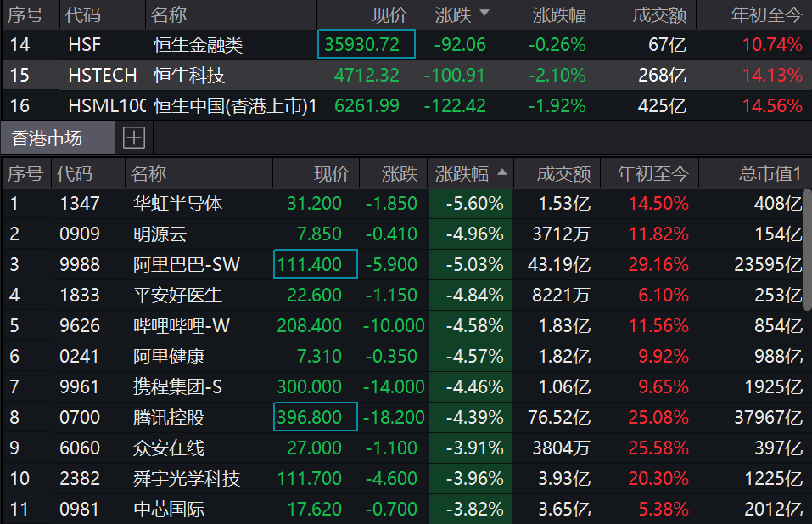Viewport: 812px width, 524px height.
Task: Add a new market tab with plus icon
Action: pos(133,138)
